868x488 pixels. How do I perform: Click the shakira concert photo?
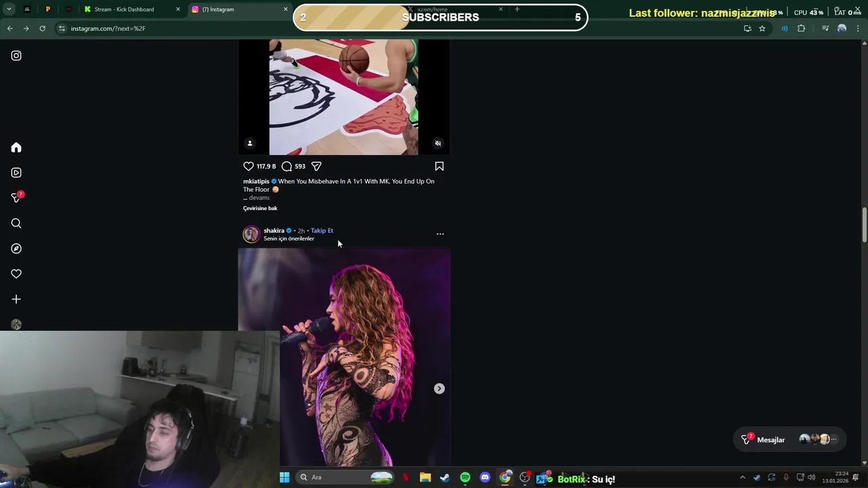click(344, 357)
